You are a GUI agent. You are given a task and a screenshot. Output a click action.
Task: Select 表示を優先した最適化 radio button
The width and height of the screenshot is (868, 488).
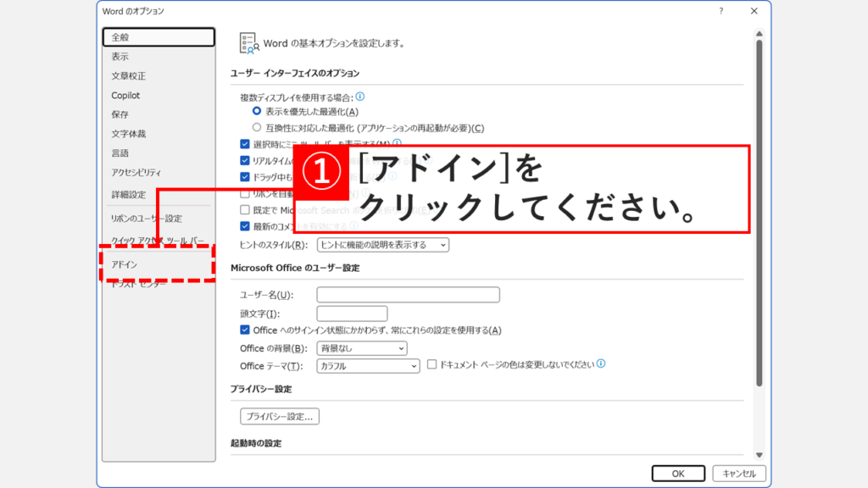click(x=257, y=111)
